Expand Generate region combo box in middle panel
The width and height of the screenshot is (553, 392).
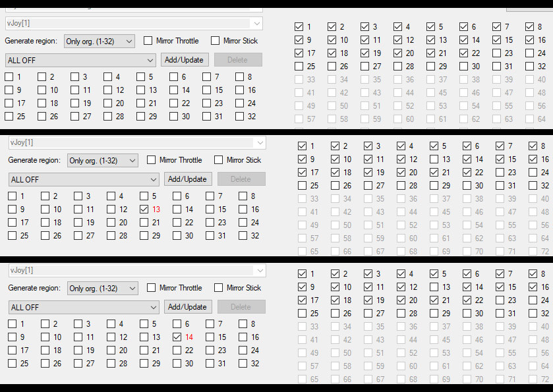click(103, 160)
